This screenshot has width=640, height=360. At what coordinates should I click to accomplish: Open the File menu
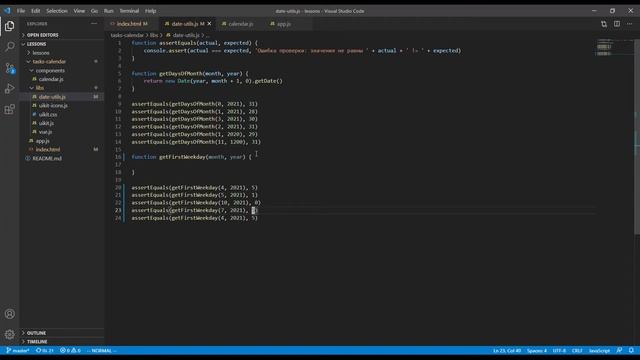click(21, 11)
